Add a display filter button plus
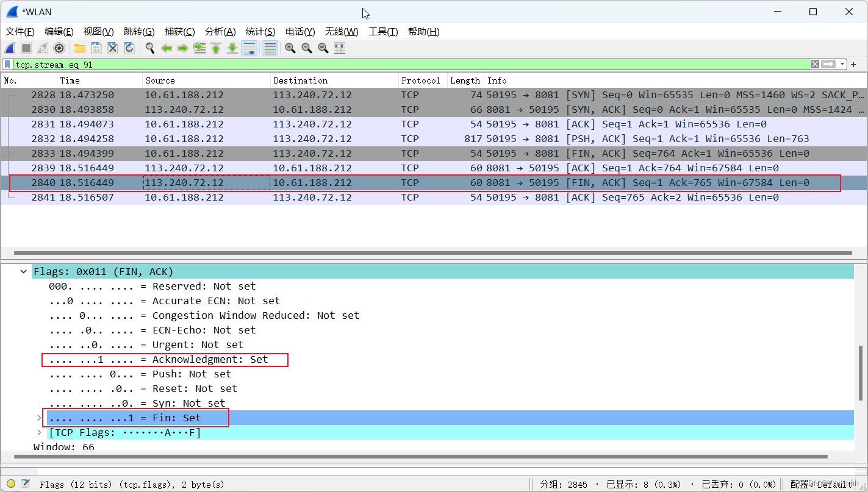 [854, 64]
